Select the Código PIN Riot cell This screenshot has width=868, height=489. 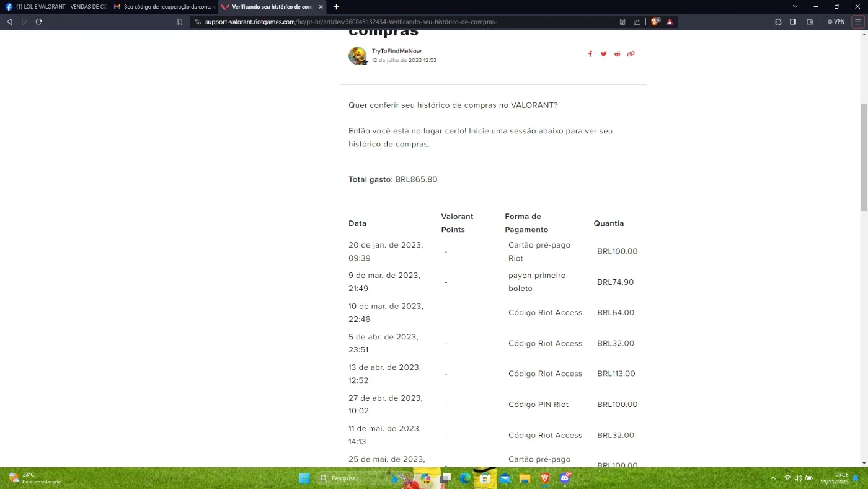click(x=538, y=405)
